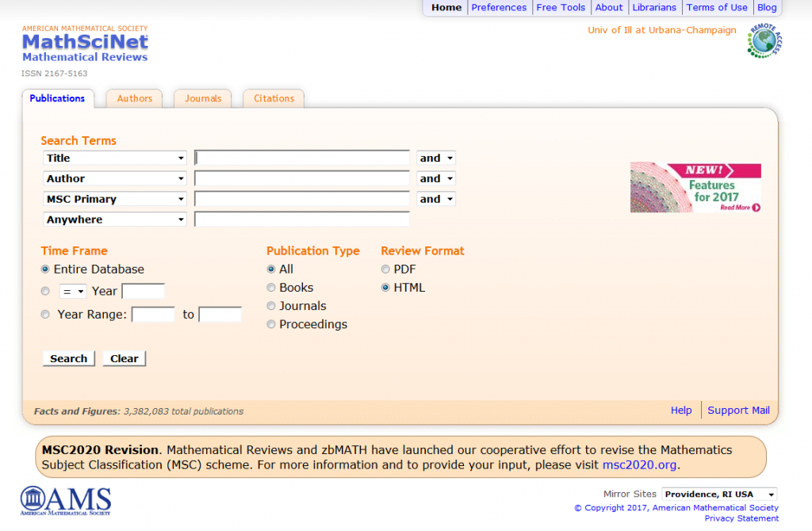Click the AMS logo in the footer
812x531 pixels.
point(66,502)
